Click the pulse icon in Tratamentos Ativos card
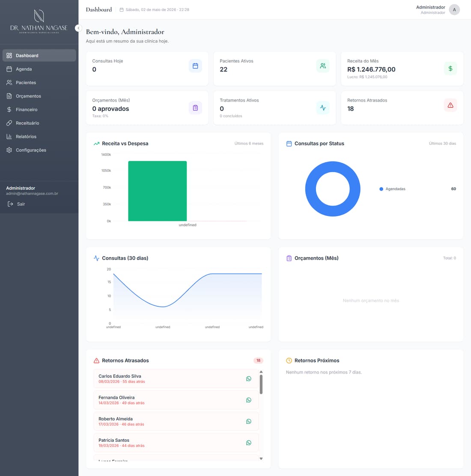Viewport: 471px width, 476px height. pyautogui.click(x=323, y=108)
